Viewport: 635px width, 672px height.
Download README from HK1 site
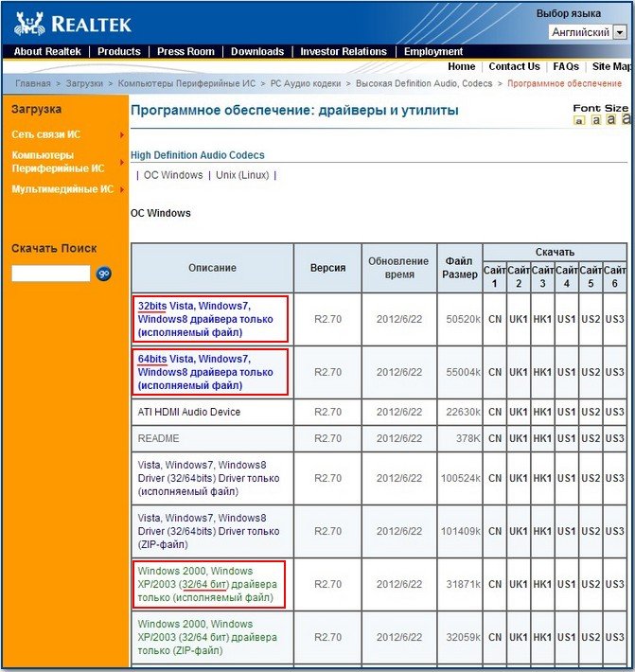(x=542, y=438)
